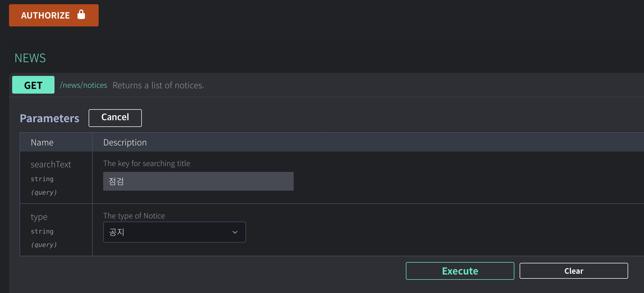The height and width of the screenshot is (293, 644).
Task: Click the GET method badge
Action: click(x=33, y=85)
